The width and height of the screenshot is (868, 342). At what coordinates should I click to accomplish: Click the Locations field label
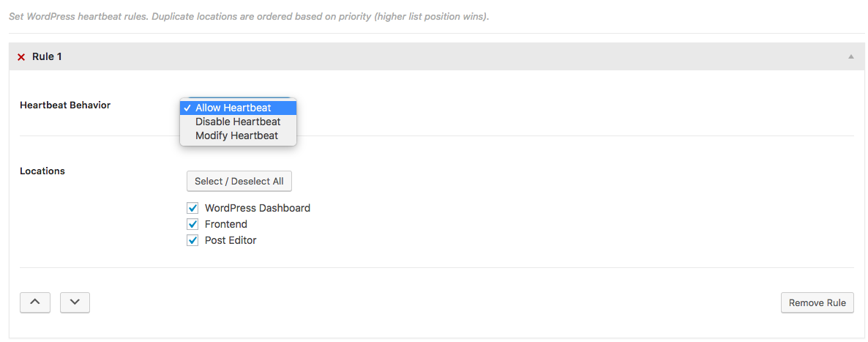pos(42,171)
